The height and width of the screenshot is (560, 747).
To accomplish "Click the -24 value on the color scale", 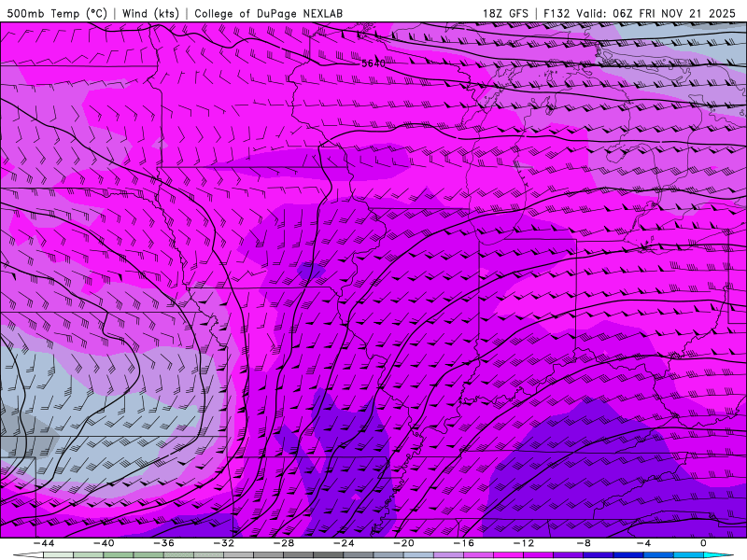I will pyautogui.click(x=344, y=543).
